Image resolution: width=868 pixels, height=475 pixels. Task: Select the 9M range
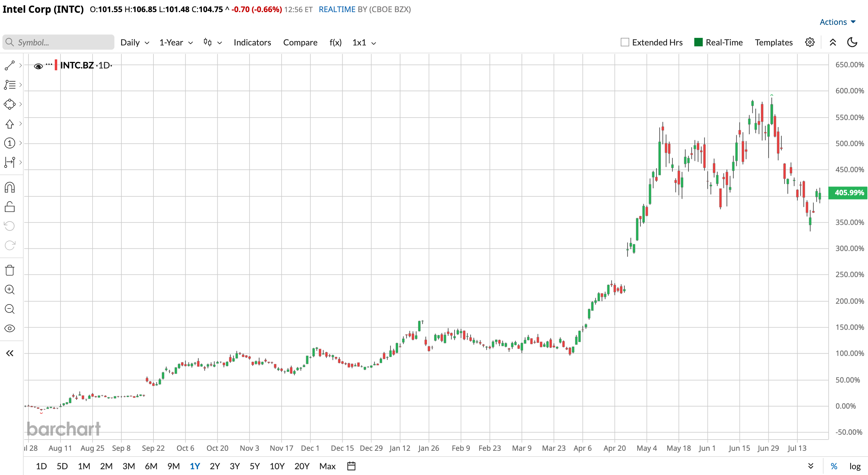[173, 466]
